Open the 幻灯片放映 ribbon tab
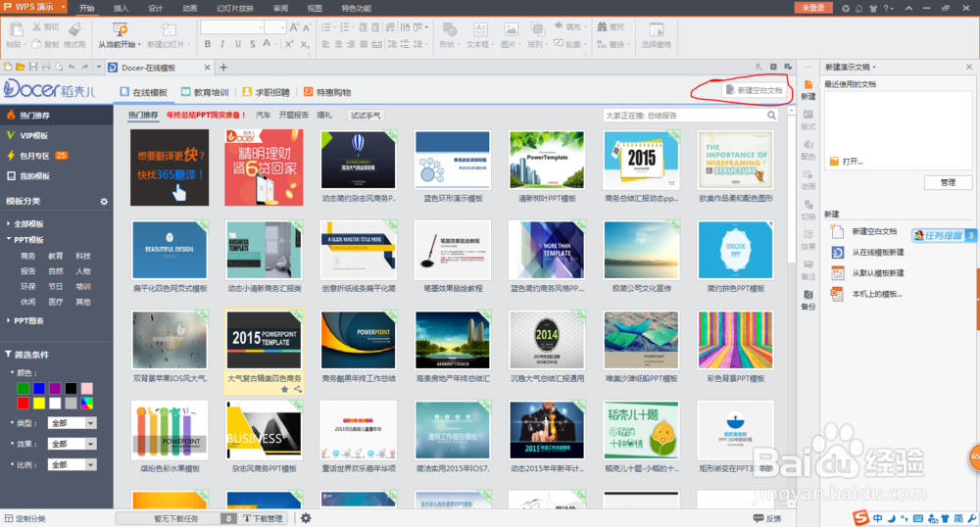This screenshot has width=980, height=527. pos(235,8)
